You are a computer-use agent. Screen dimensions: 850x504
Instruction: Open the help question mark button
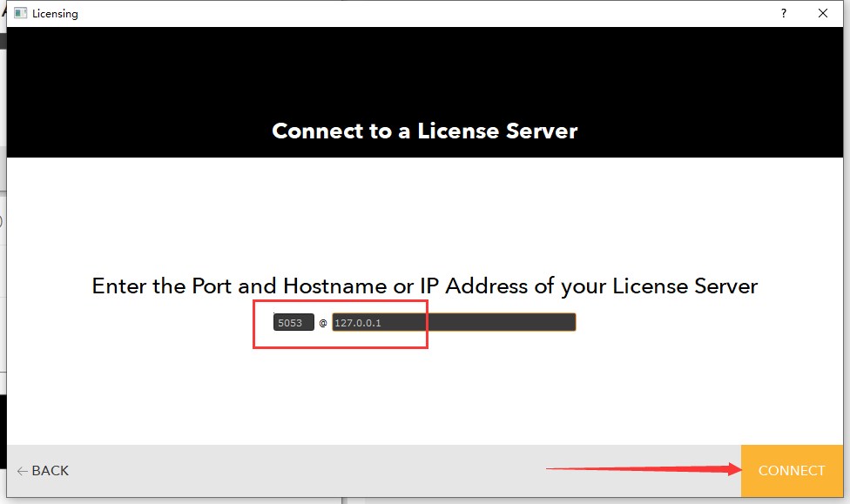[x=783, y=14]
